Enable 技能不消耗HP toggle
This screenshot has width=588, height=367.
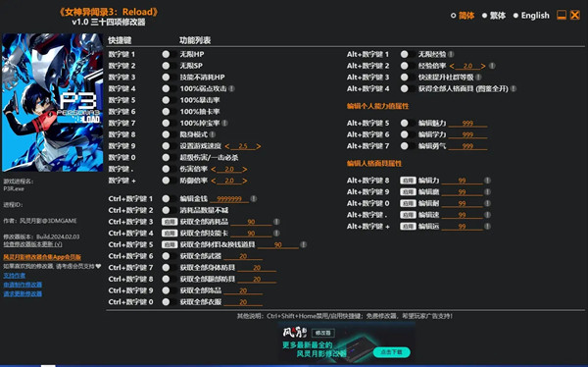(169, 77)
